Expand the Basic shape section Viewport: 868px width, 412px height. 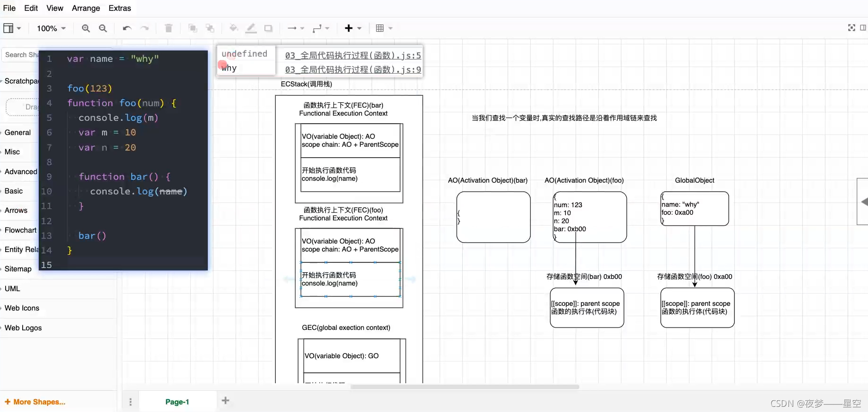(14, 191)
